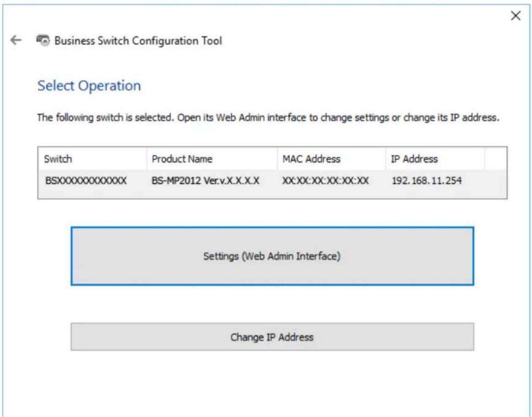Click the MAC Address column header
The width and height of the screenshot is (532, 417).
point(332,159)
